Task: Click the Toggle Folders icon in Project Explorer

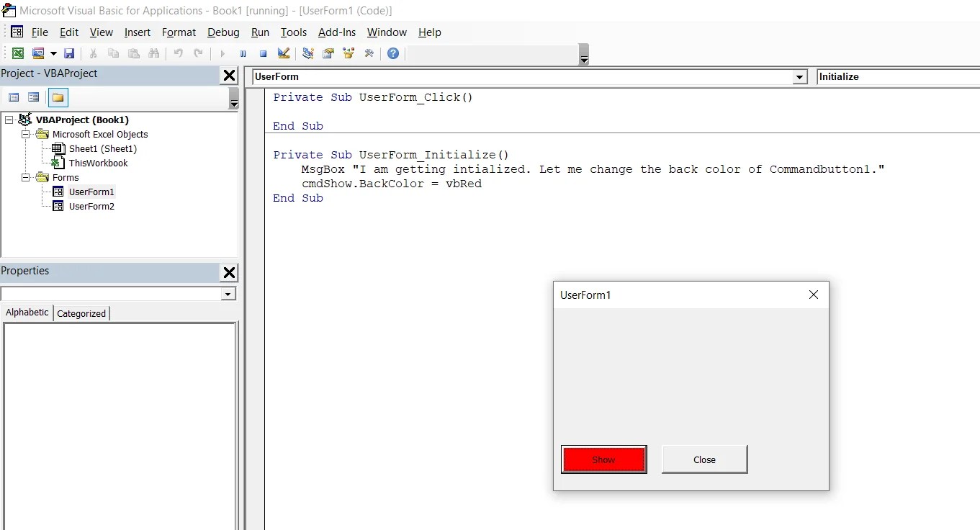Action: [58, 97]
